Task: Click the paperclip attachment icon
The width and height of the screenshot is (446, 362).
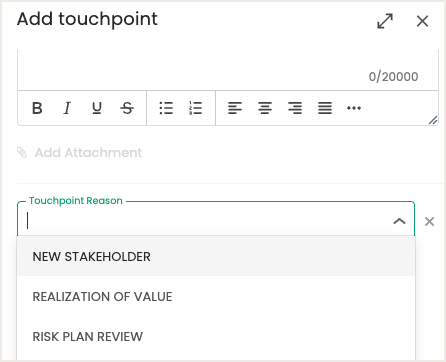Action: click(22, 153)
